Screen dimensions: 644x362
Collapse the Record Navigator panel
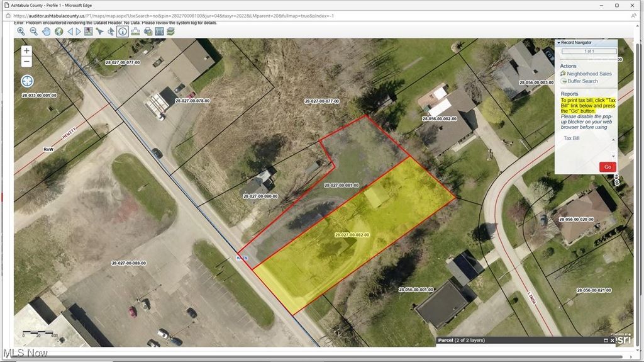pyautogui.click(x=558, y=43)
